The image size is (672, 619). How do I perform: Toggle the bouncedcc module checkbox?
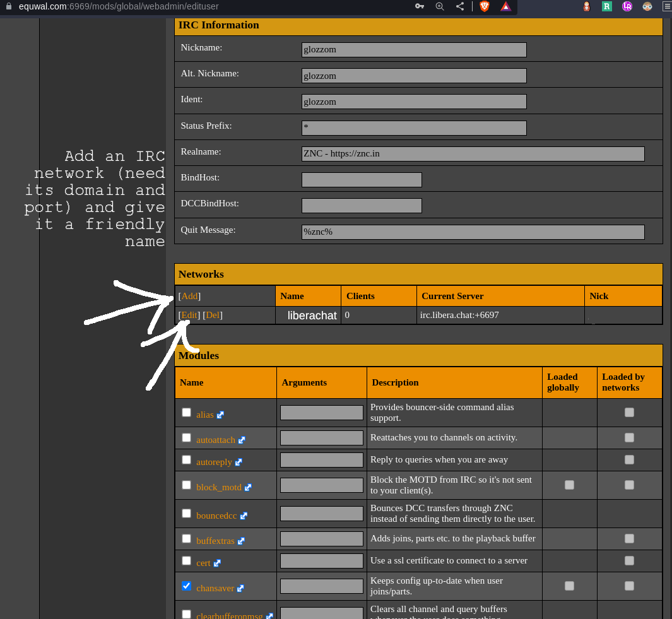[186, 514]
